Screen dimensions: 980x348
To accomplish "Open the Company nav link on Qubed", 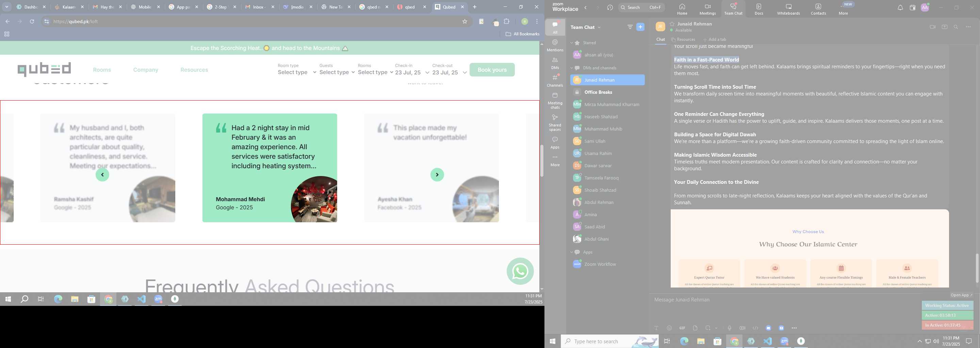I will [x=145, y=70].
